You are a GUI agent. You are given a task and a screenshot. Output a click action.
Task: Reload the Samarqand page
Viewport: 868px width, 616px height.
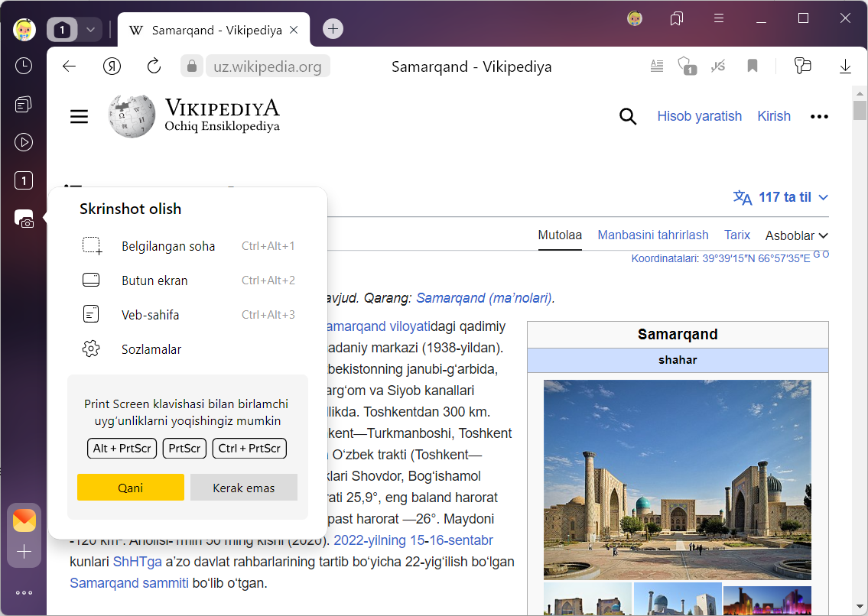[154, 66]
